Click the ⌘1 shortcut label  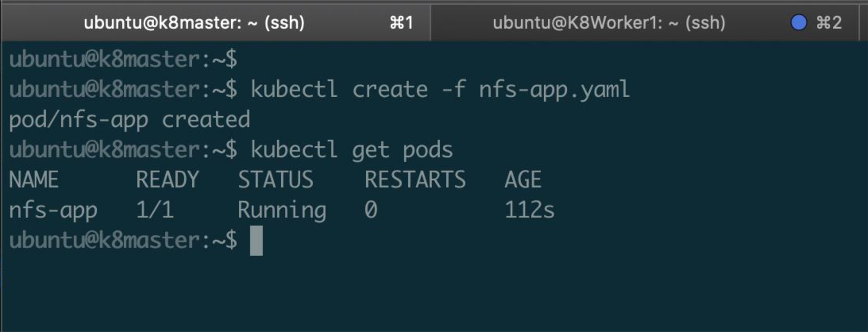(x=401, y=23)
